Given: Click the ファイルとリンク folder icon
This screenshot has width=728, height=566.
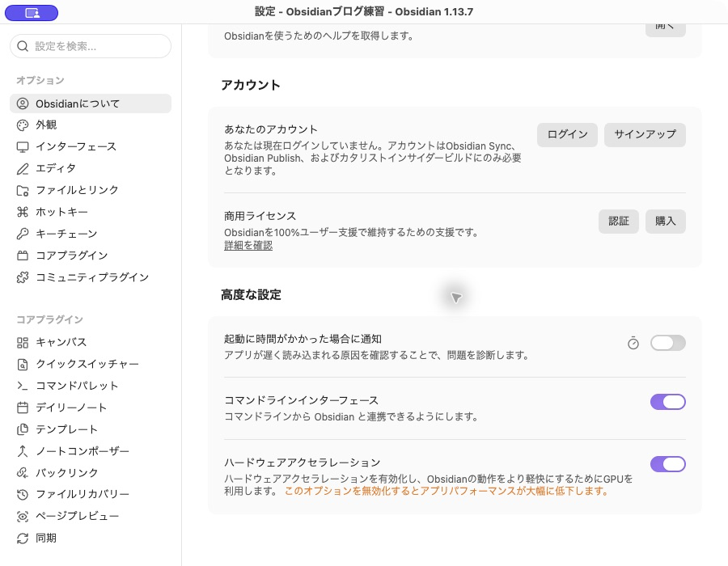Looking at the screenshot, I should click(x=23, y=191).
